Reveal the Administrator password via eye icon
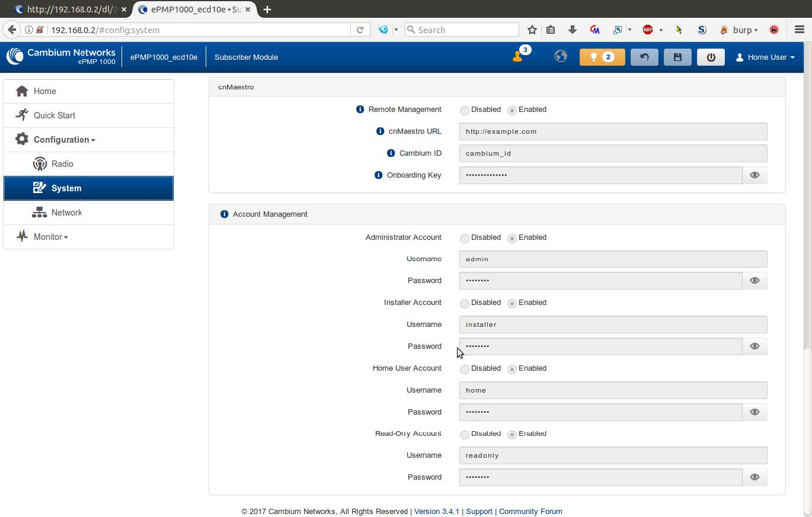Screen dimensions: 812x517 pos(755,281)
